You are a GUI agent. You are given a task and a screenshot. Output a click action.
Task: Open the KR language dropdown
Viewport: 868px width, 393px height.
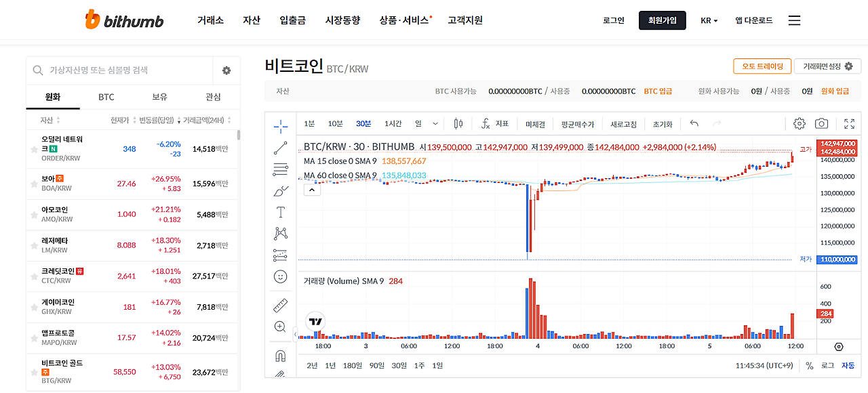click(x=709, y=20)
